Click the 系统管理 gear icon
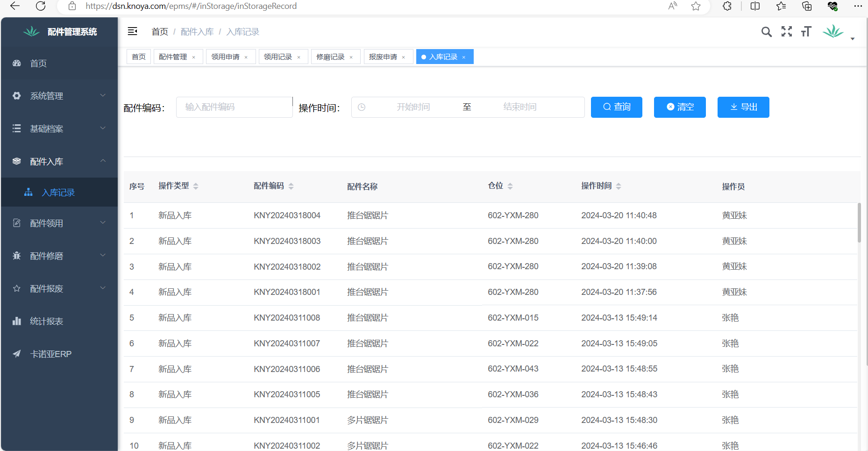This screenshot has height=451, width=868. click(17, 96)
